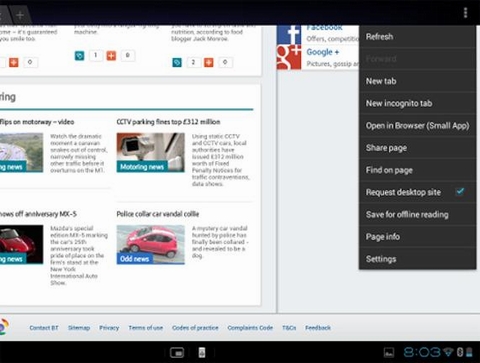Open Page info from menu
Viewport: 480px width, 363px height.
[417, 237]
